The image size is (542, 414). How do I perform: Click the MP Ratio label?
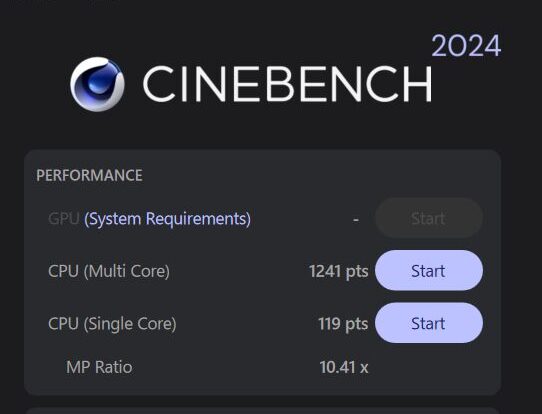click(x=99, y=367)
